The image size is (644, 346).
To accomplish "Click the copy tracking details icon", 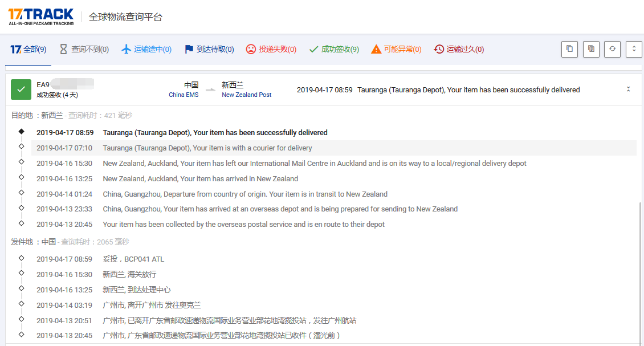I will coord(591,49).
